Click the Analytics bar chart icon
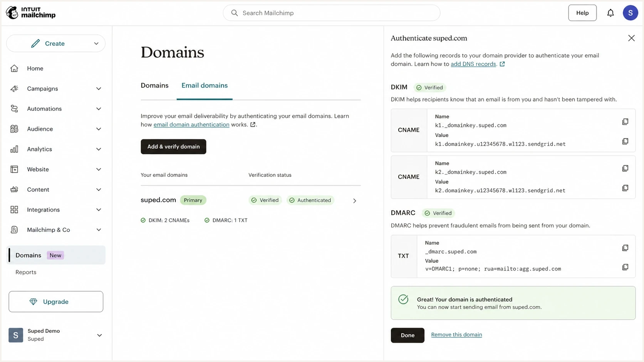The height and width of the screenshot is (362, 644). [14, 149]
